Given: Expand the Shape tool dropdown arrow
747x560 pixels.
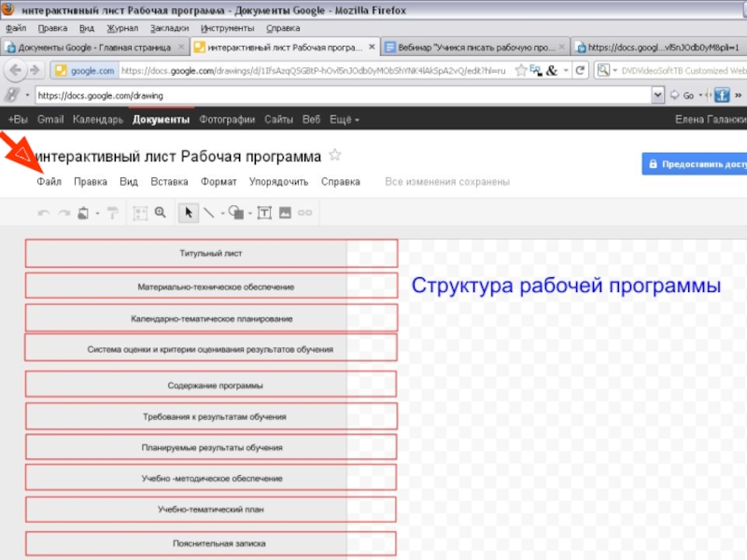Looking at the screenshot, I should (x=251, y=214).
